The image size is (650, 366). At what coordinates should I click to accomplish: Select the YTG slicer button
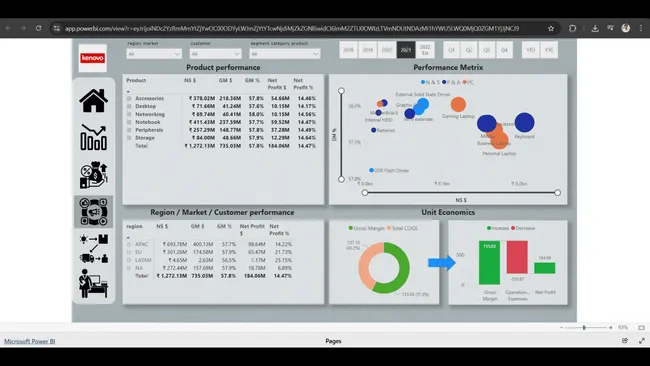(x=549, y=50)
